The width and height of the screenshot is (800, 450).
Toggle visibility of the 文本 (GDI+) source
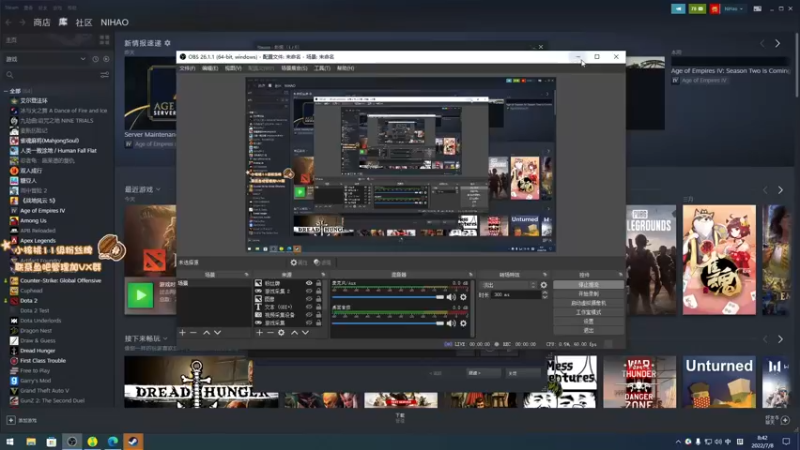pyautogui.click(x=309, y=307)
